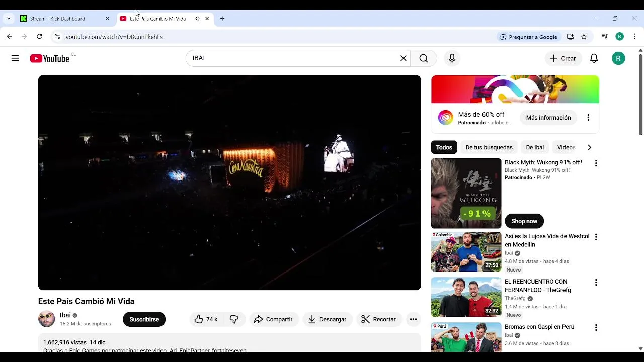
Task: Open options for Fernanfloo reencuentro video
Action: point(596,283)
